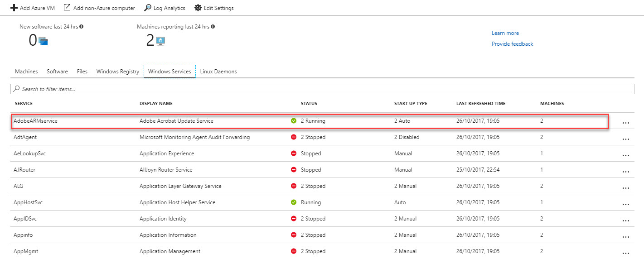
Task: Sort by LAST REFRESHED TIME column header
Action: pos(481,104)
